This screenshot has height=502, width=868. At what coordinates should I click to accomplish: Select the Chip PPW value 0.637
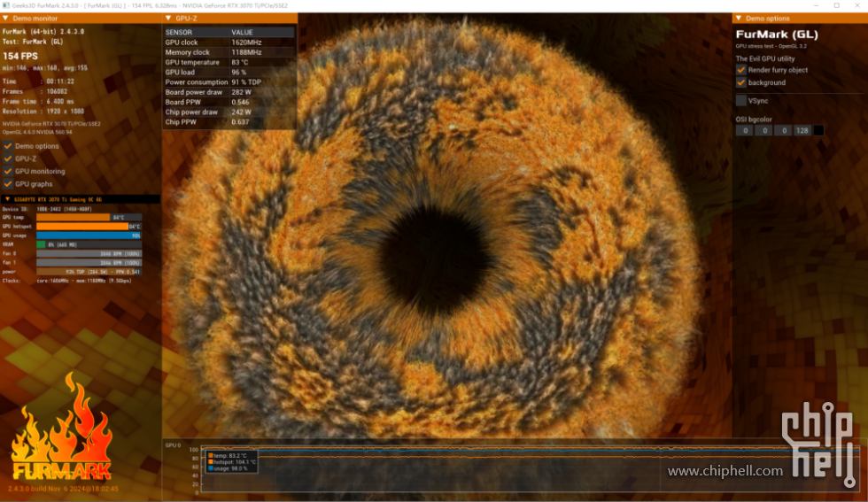tap(240, 122)
